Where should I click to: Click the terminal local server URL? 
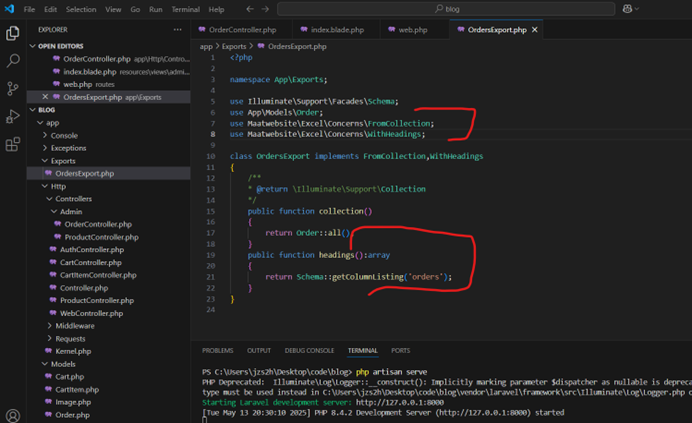(x=400, y=403)
